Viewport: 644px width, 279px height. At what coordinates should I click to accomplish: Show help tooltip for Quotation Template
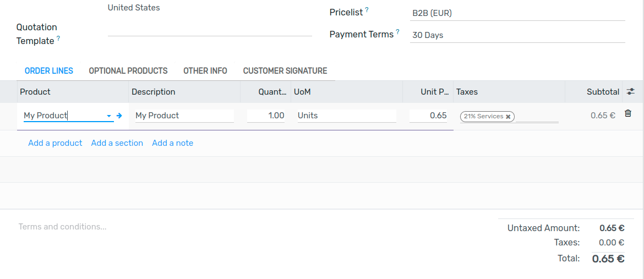[x=58, y=39]
